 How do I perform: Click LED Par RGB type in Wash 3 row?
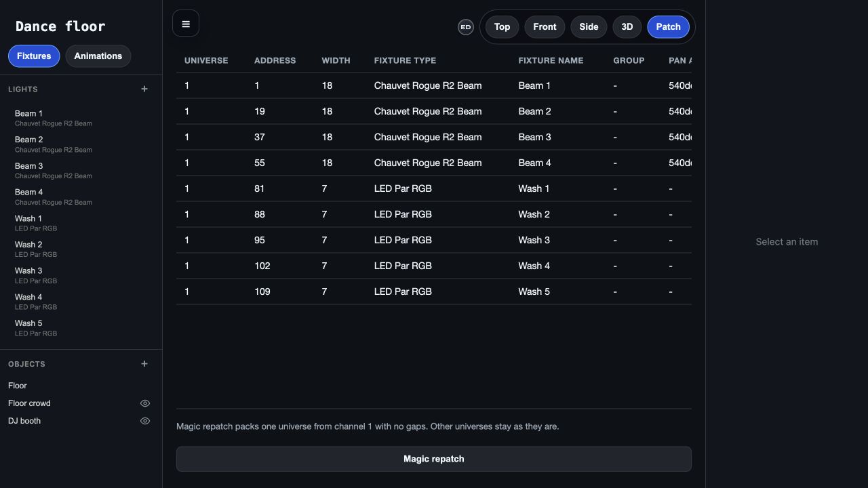[x=403, y=240]
